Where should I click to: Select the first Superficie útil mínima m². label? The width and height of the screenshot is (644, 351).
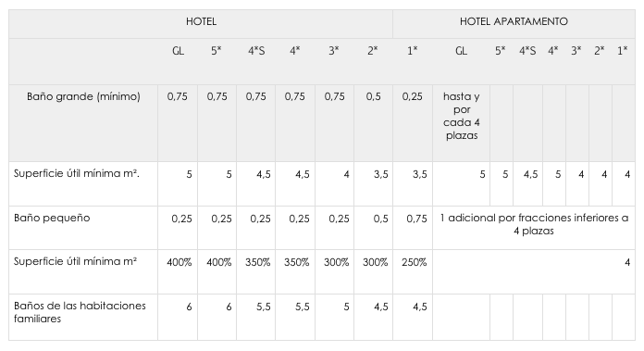point(77,173)
